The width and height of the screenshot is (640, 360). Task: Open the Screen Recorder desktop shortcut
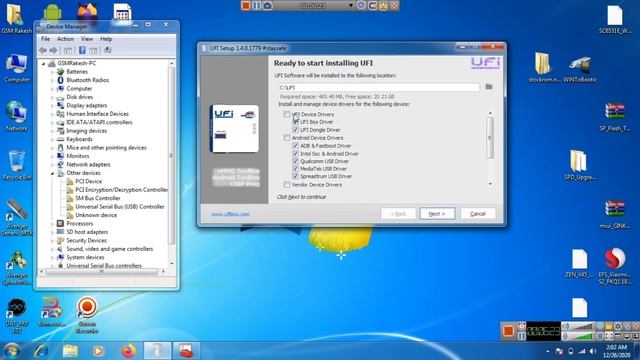pos(87,314)
